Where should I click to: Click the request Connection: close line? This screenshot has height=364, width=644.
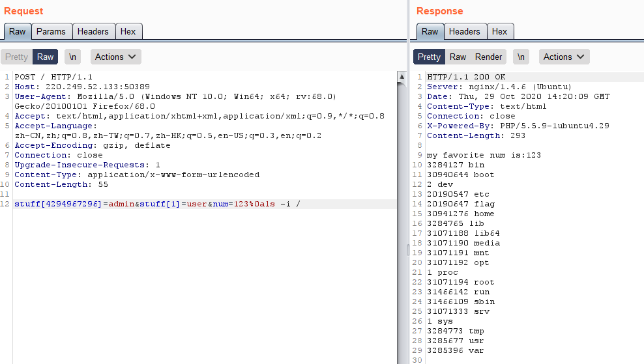point(59,155)
